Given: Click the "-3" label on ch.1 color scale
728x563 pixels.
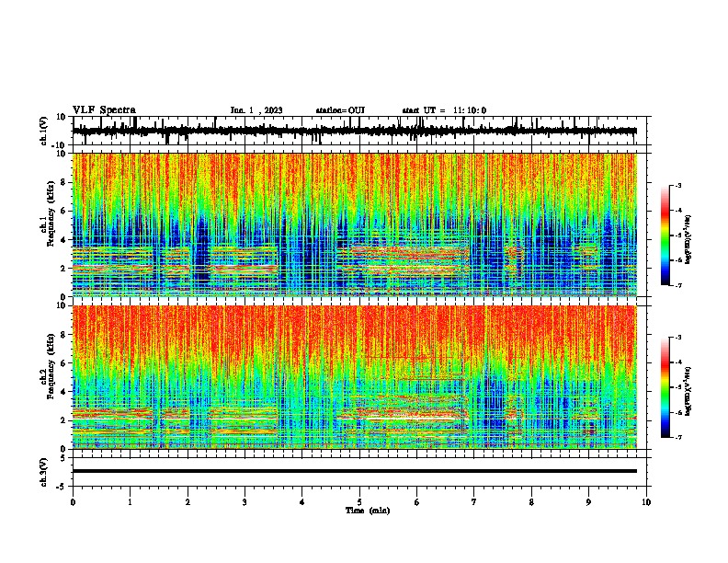Looking at the screenshot, I should click(x=677, y=185).
